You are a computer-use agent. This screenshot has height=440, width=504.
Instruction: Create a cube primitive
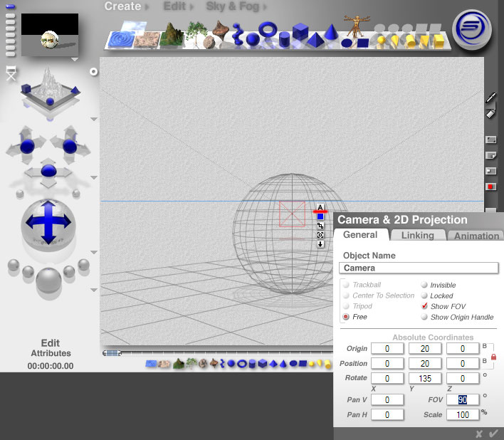point(300,32)
